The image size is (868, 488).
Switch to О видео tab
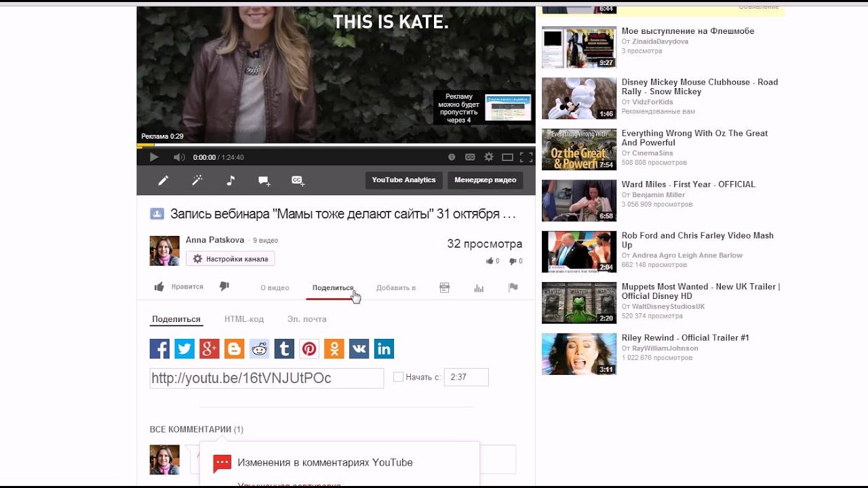pos(275,287)
